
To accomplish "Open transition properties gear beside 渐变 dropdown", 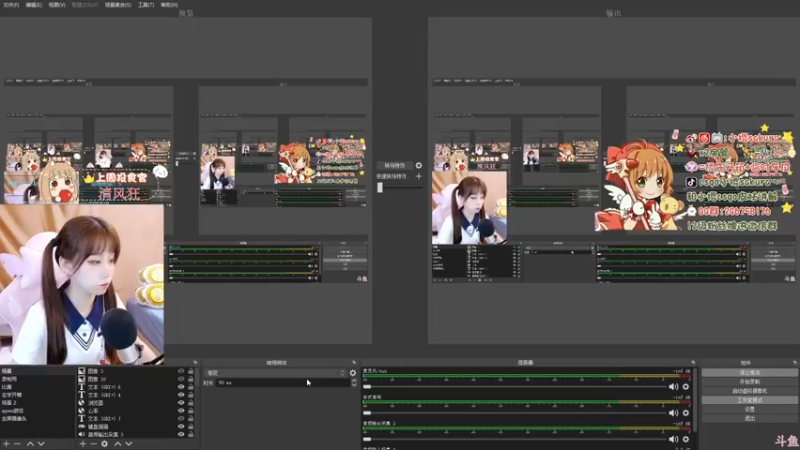I will coord(353,373).
